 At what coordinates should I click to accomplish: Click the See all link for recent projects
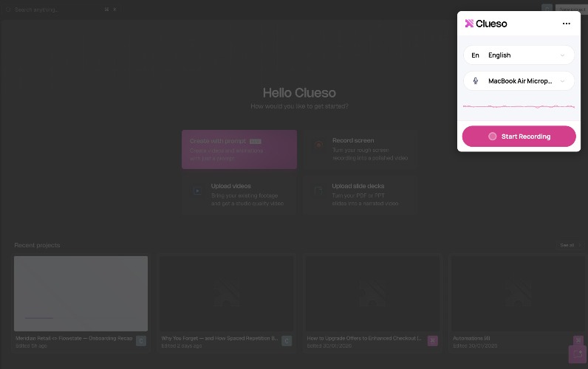(x=570, y=245)
